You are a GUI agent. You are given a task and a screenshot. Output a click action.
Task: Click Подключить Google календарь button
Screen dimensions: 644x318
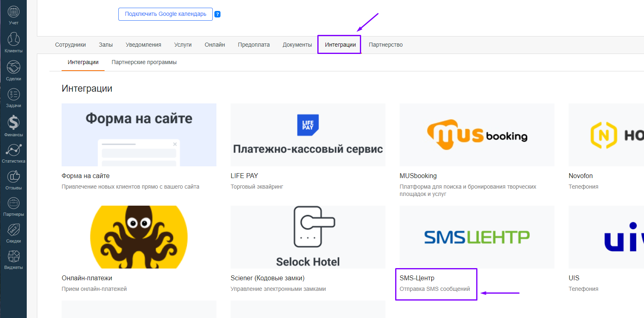(x=165, y=14)
